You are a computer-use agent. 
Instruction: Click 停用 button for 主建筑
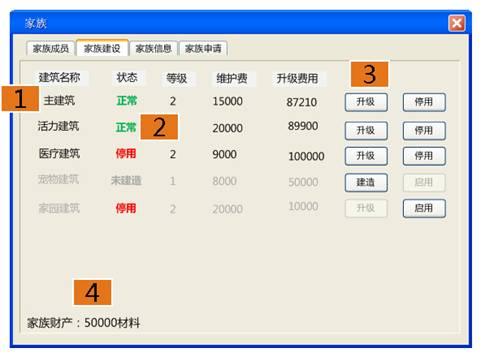pyautogui.click(x=424, y=102)
